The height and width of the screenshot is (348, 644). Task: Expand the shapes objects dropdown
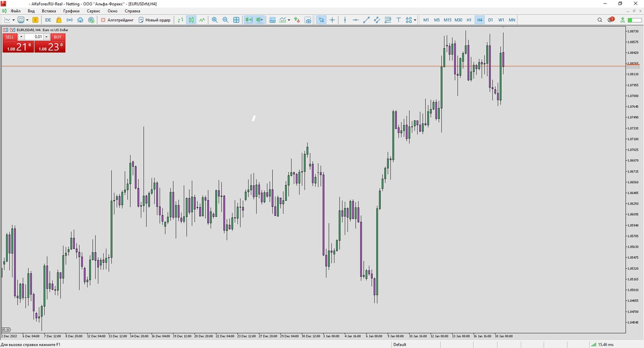coord(415,20)
